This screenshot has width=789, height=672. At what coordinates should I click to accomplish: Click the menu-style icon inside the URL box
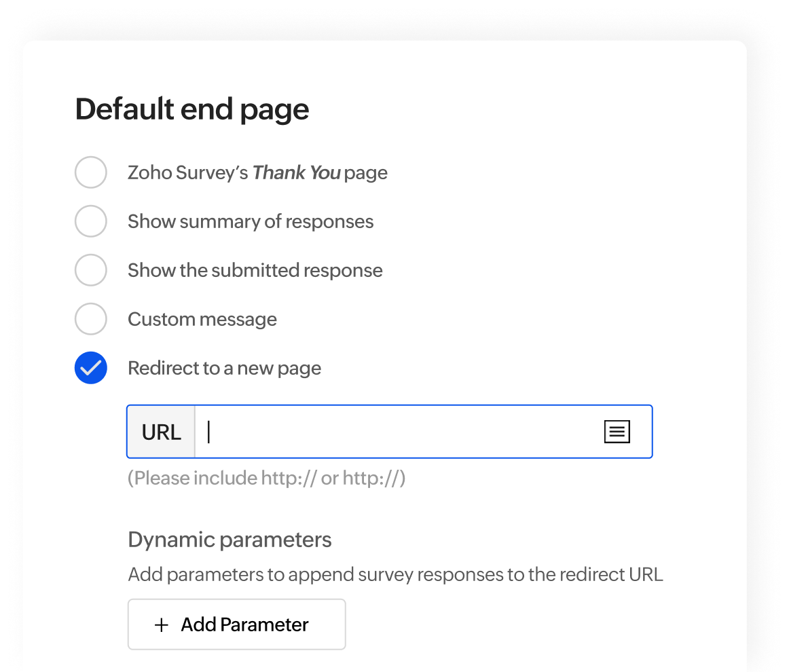click(x=617, y=431)
